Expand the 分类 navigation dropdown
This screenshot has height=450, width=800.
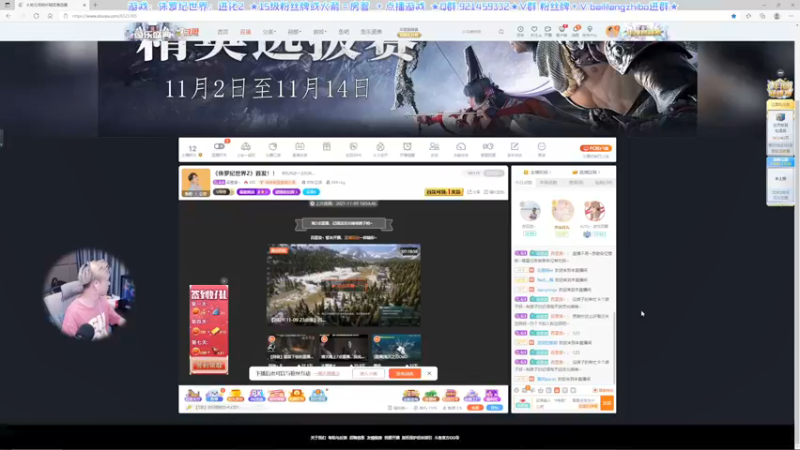click(269, 32)
